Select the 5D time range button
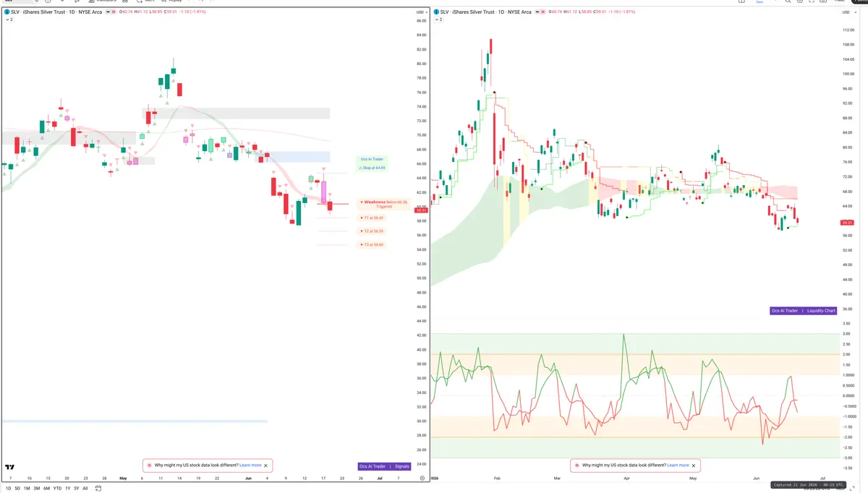This screenshot has height=493, width=868. pos(17,489)
